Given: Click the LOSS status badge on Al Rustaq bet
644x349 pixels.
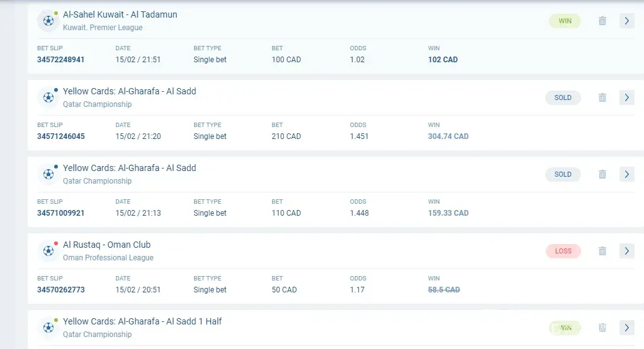Looking at the screenshot, I should [563, 251].
